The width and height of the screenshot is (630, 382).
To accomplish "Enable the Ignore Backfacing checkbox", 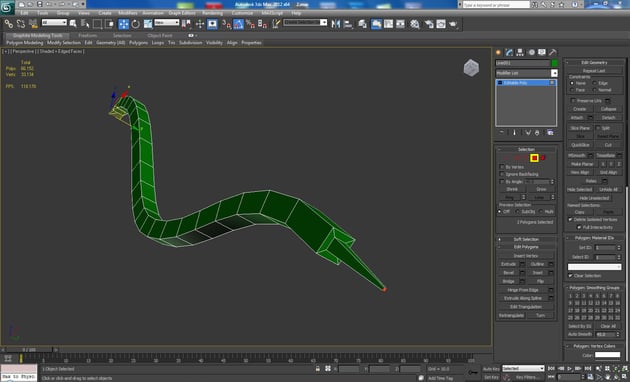I will tap(502, 174).
